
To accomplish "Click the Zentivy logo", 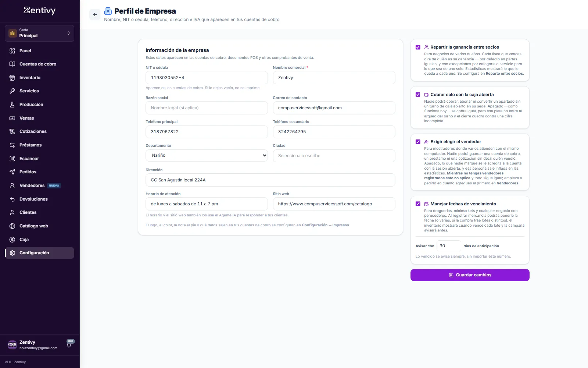I will pyautogui.click(x=40, y=11).
